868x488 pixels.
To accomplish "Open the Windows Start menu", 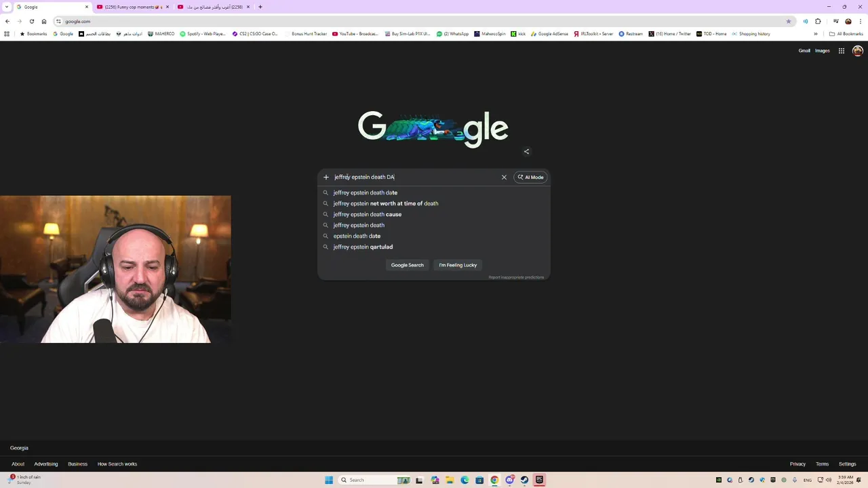I will point(329,480).
